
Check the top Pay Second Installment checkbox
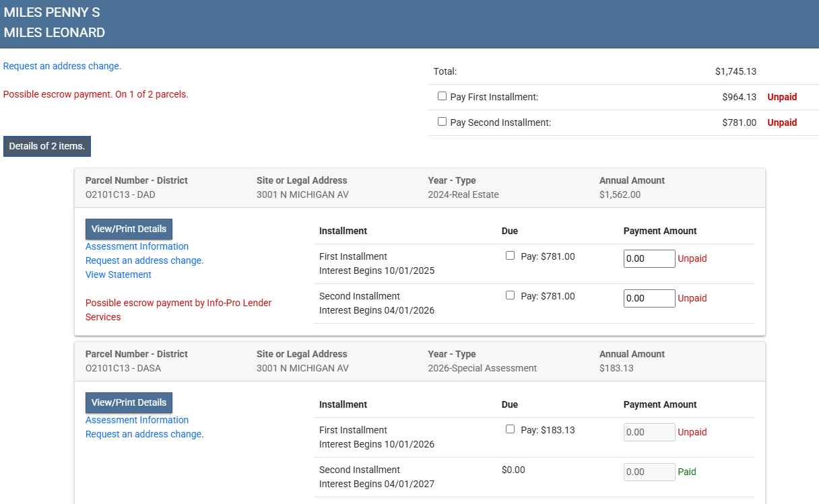tap(442, 122)
